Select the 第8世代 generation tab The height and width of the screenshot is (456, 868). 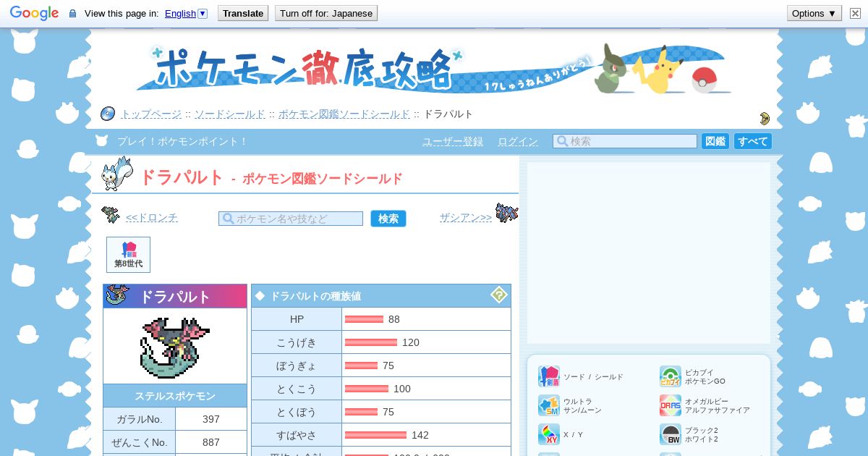click(128, 255)
